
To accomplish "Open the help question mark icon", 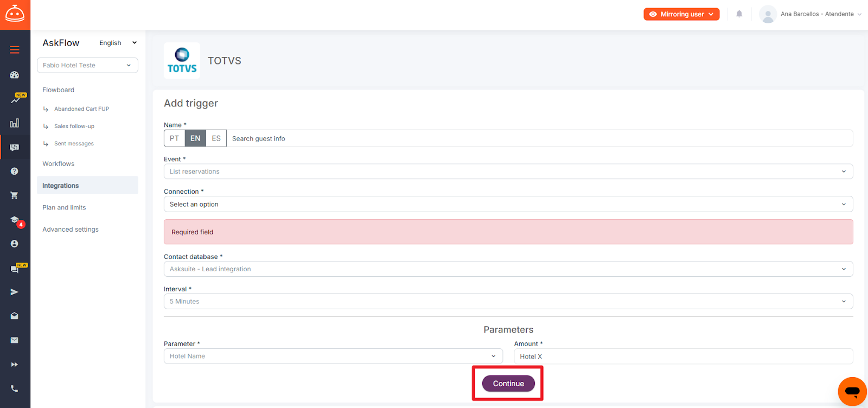I will click(15, 171).
